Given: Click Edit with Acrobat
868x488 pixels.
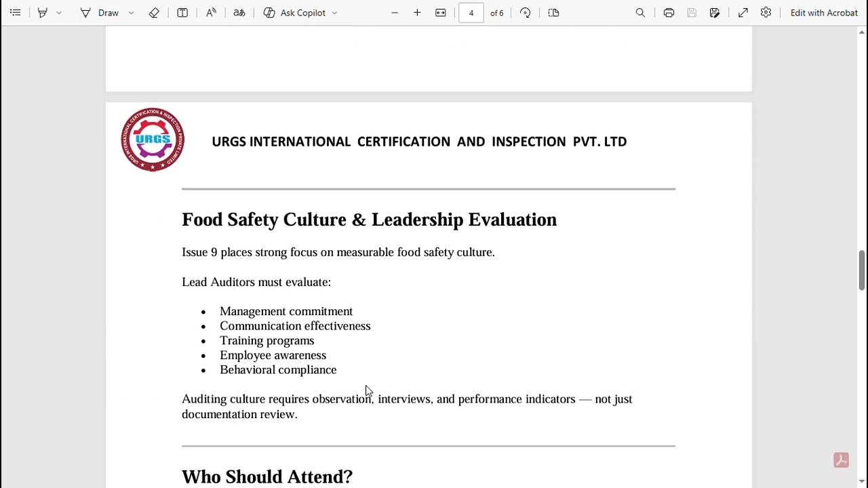Looking at the screenshot, I should (x=824, y=13).
